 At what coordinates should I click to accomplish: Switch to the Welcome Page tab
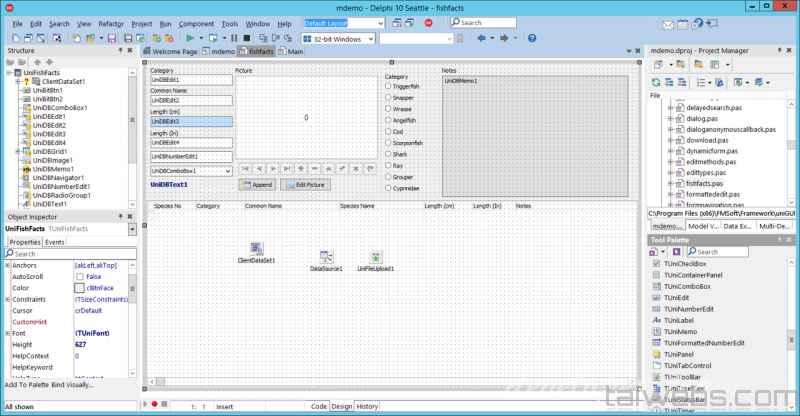coord(175,50)
